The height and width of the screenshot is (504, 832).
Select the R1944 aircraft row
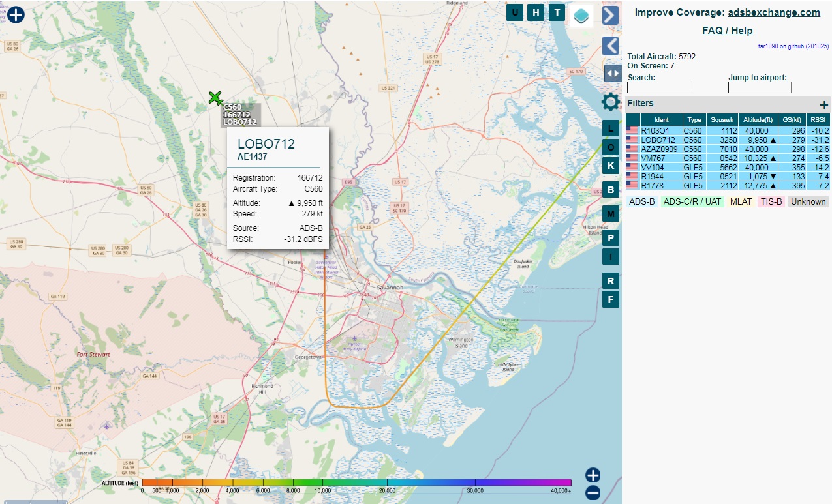tap(728, 177)
